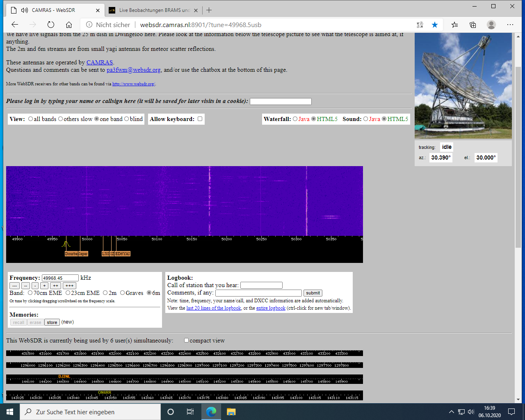Enable the Allow keyboard checkbox

(x=200, y=119)
